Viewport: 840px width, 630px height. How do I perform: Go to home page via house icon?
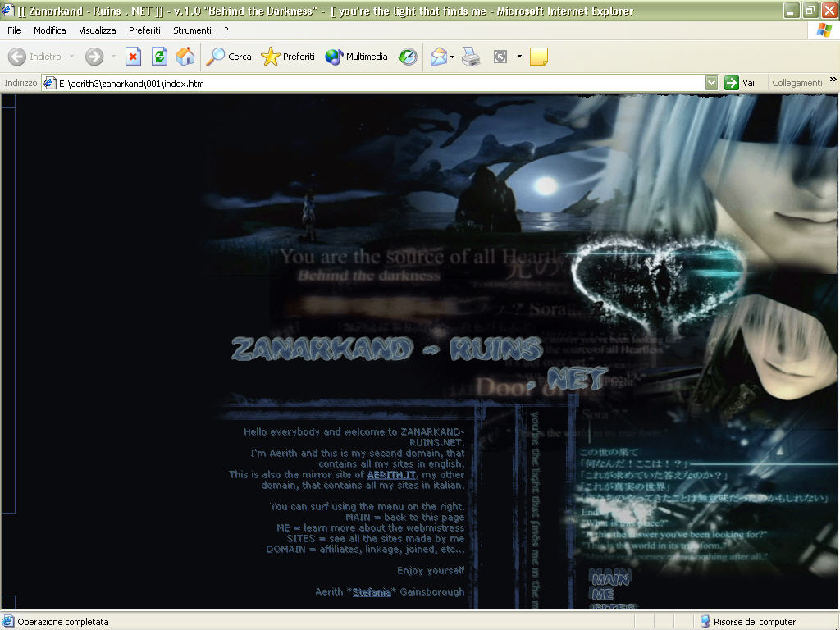click(185, 57)
